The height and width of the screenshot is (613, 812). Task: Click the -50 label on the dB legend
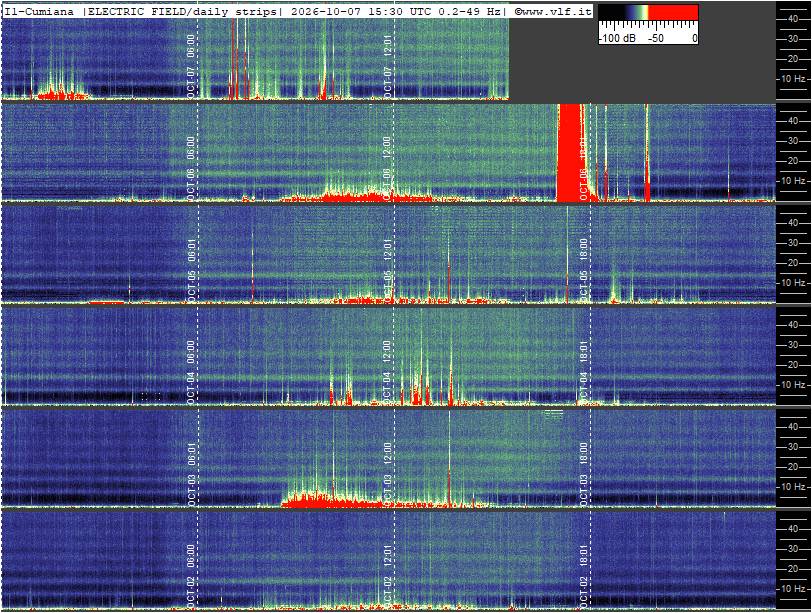pos(656,38)
